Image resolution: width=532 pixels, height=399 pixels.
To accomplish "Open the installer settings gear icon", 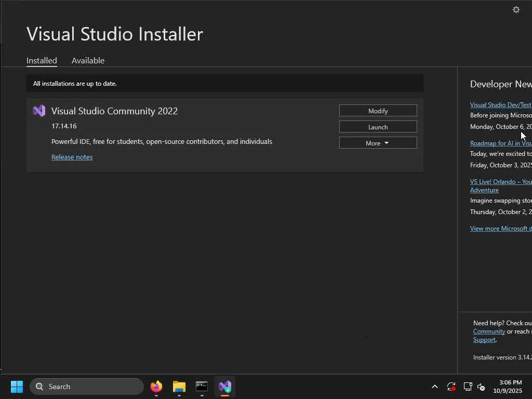I will pyautogui.click(x=516, y=9).
